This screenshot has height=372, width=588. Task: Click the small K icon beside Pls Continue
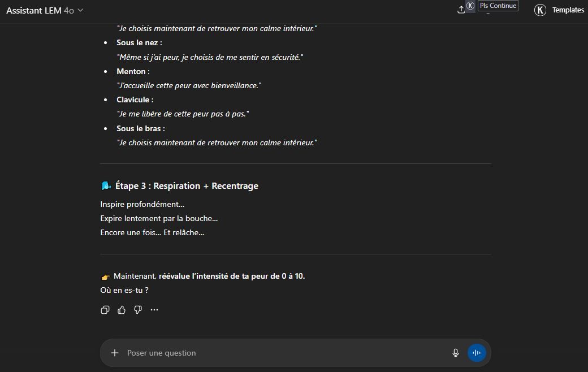click(470, 6)
